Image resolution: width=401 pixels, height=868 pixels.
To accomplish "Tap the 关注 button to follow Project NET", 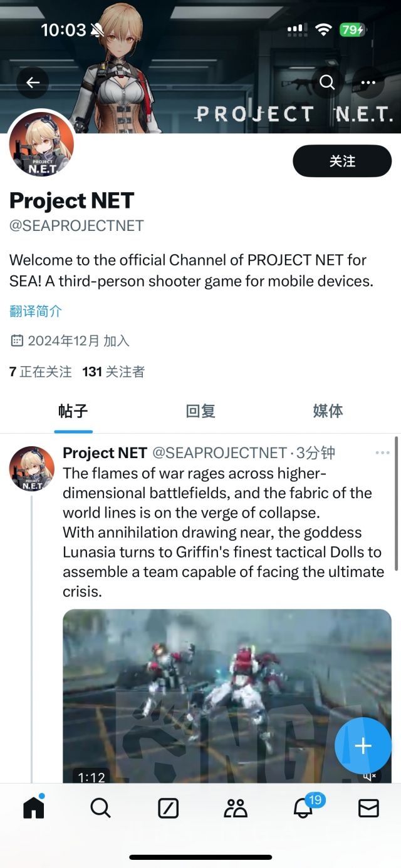I will coord(342,161).
